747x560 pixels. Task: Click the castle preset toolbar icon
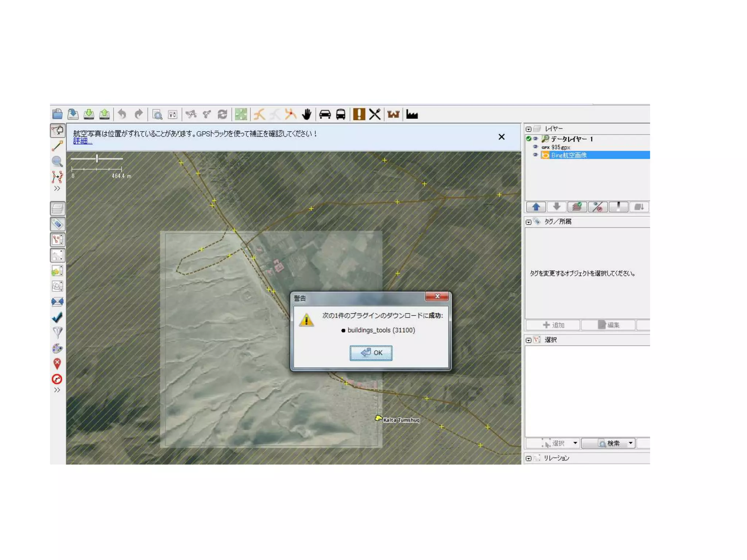coord(393,114)
